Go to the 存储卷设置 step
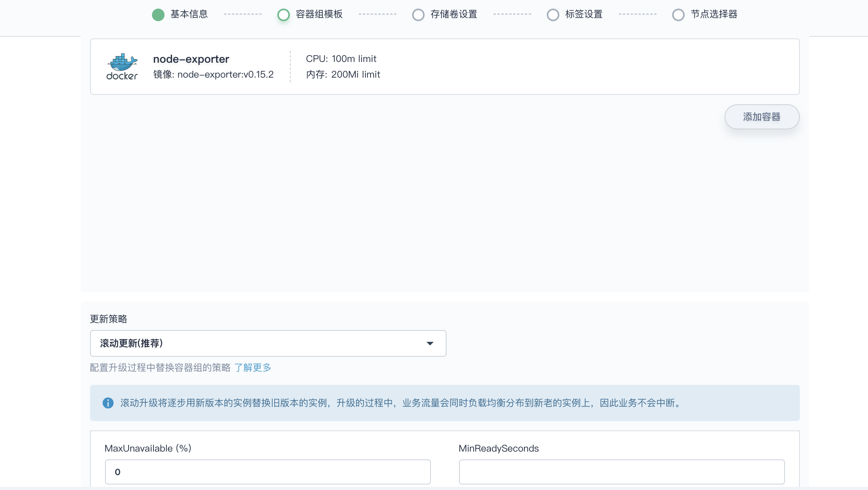The height and width of the screenshot is (490, 868). (x=454, y=15)
